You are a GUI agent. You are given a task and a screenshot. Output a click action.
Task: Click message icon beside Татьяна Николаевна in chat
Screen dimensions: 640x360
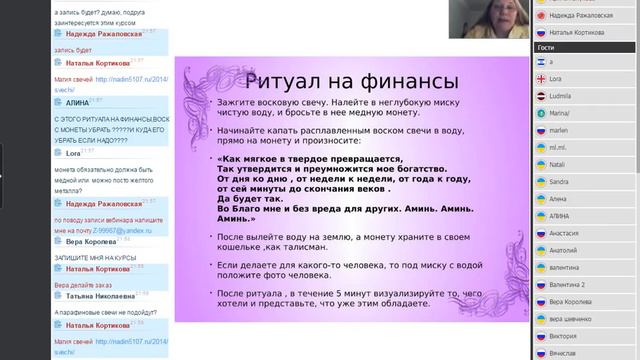58,295
